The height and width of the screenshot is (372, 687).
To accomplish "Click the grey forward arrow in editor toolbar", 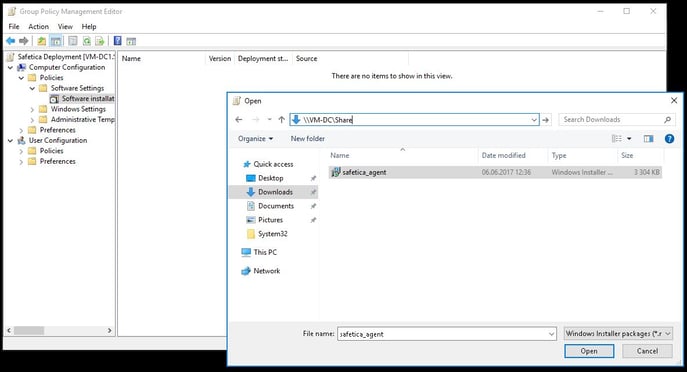I will tap(24, 41).
